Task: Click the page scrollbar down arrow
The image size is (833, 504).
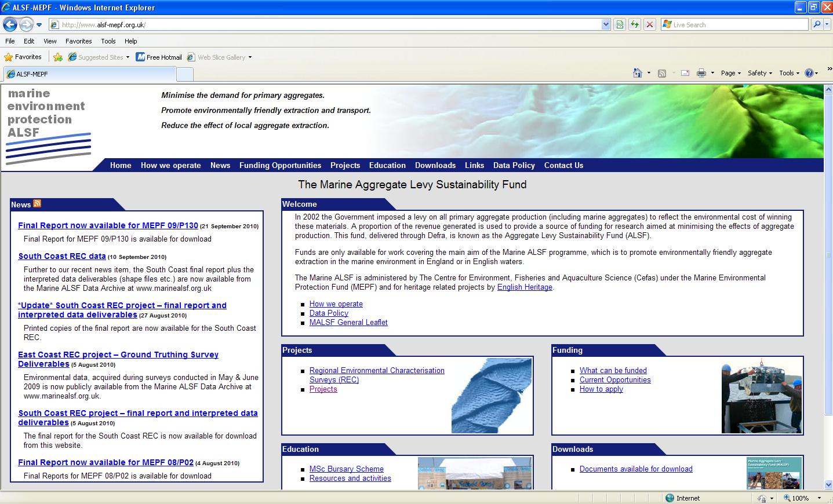Action: coord(828,484)
